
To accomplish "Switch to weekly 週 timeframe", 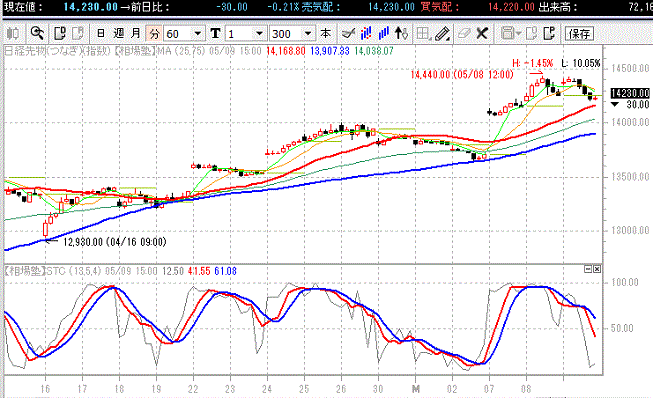I will pos(118,33).
